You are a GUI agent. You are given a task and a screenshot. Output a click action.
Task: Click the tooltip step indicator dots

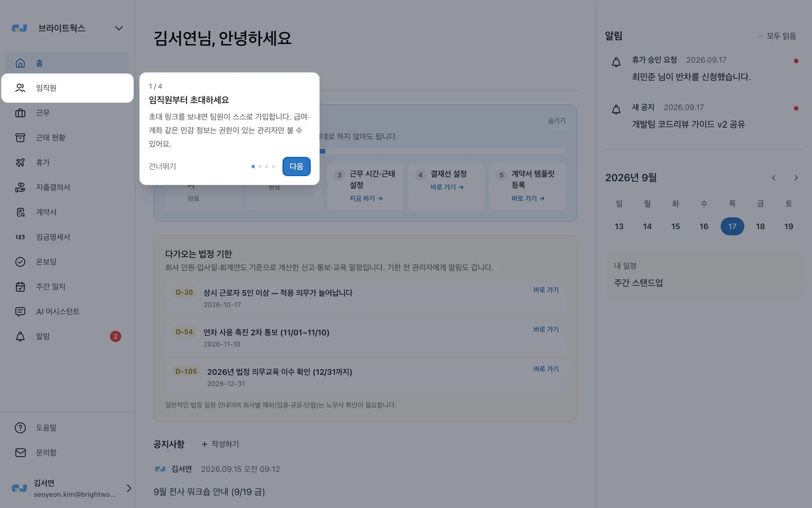pyautogui.click(x=263, y=167)
